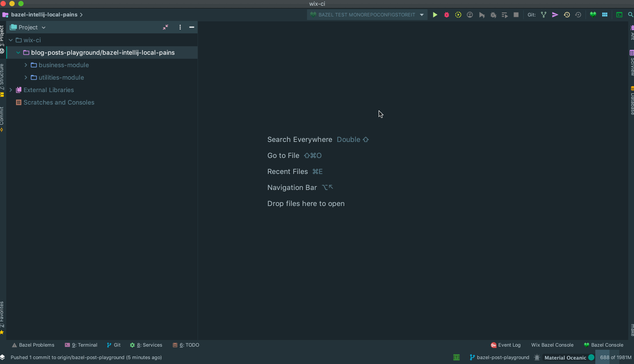634x364 pixels.
Task: Open the Commit side tab
Action: (x=2, y=119)
